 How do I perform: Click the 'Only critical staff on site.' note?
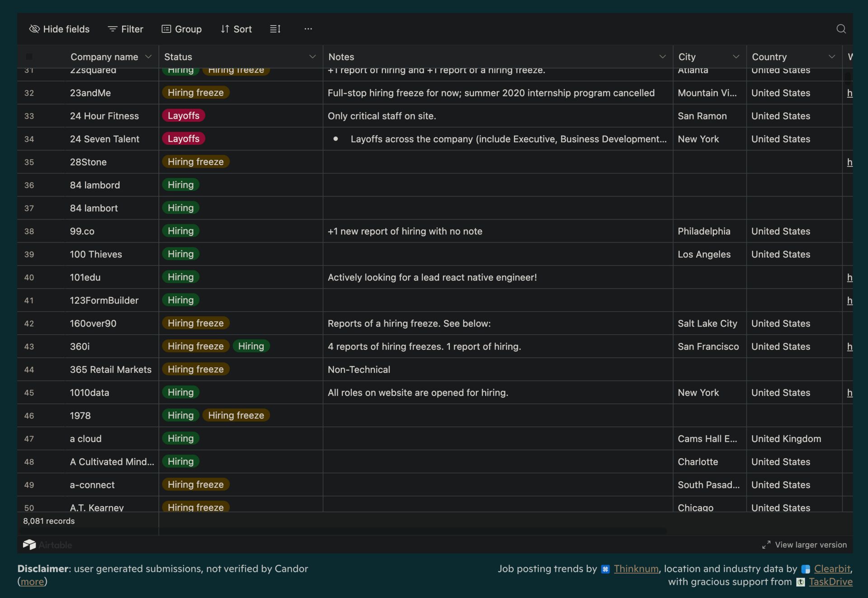coord(382,116)
